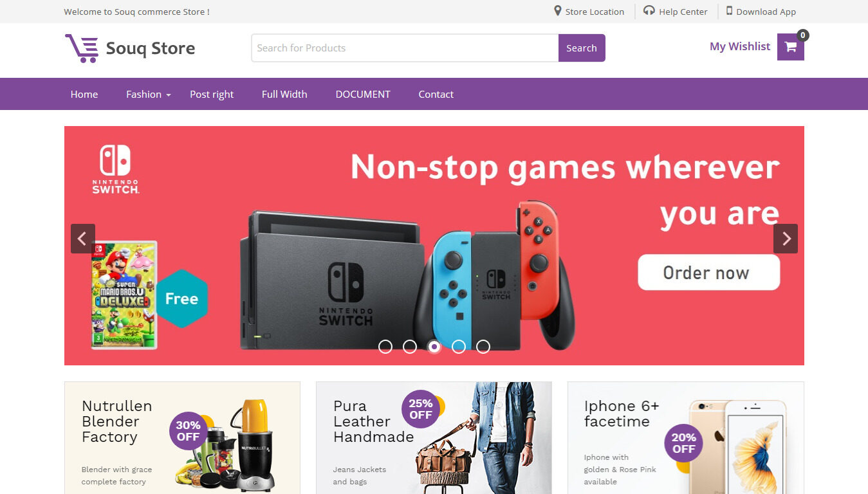The height and width of the screenshot is (494, 868).
Task: Open the My Wishlist link
Action: pyautogui.click(x=740, y=46)
